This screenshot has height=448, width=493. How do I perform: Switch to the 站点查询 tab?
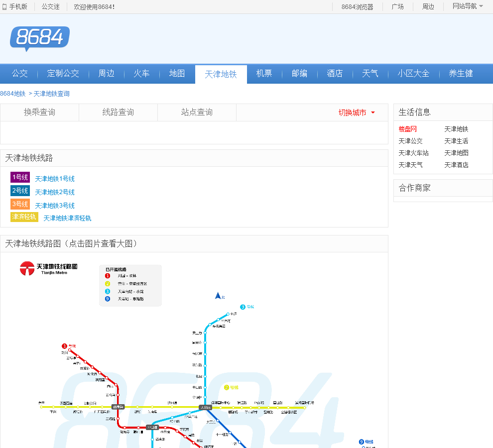point(197,112)
